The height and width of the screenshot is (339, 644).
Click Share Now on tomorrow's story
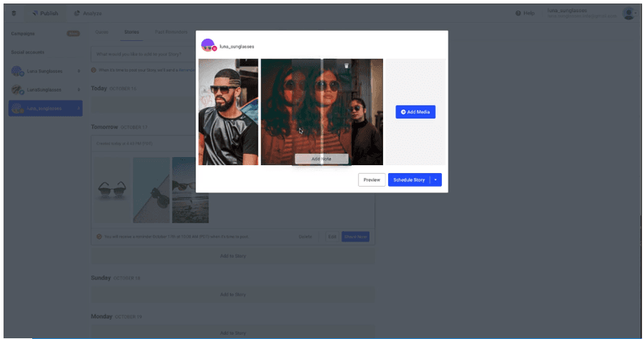(x=355, y=237)
